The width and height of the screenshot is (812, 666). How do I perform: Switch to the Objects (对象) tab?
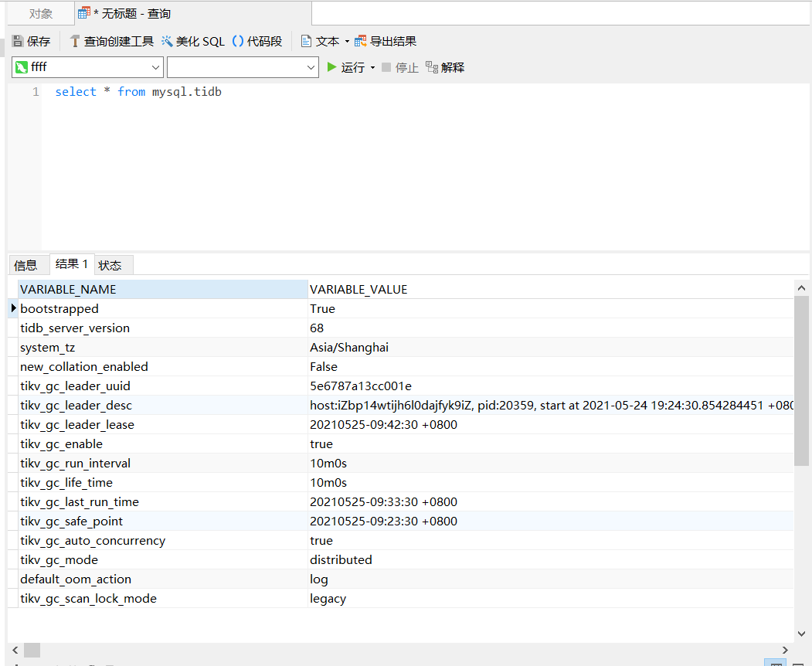tap(41, 14)
